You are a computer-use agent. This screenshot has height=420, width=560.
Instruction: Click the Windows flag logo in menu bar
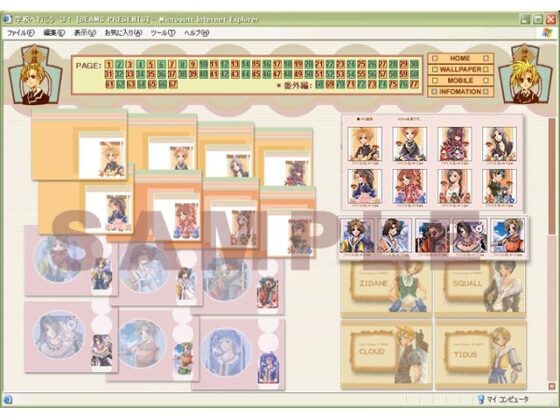[547, 32]
